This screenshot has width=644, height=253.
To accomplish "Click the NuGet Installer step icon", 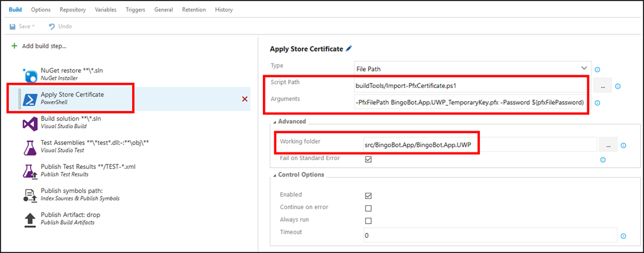I will [31, 75].
